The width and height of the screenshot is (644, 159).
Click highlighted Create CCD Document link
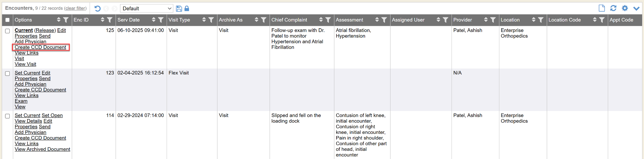(x=40, y=47)
